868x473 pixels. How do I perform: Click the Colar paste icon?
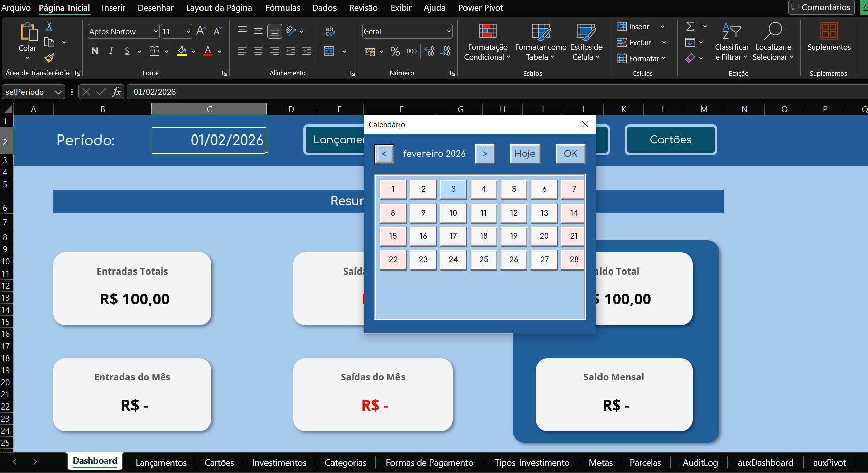28,32
